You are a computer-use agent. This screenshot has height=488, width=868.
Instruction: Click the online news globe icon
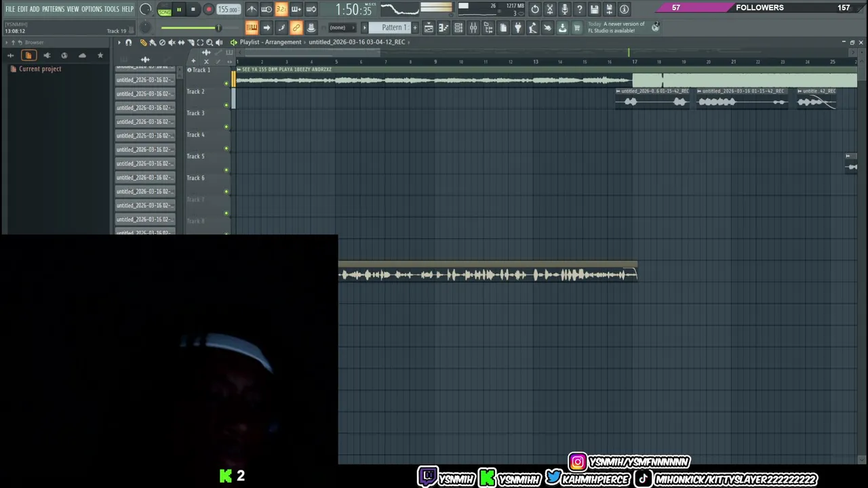coord(655,27)
